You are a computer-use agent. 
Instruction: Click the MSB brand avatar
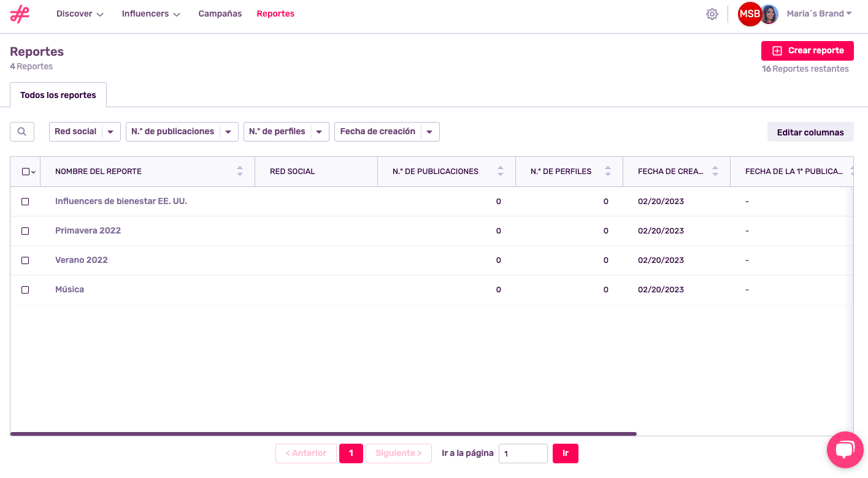click(x=749, y=14)
